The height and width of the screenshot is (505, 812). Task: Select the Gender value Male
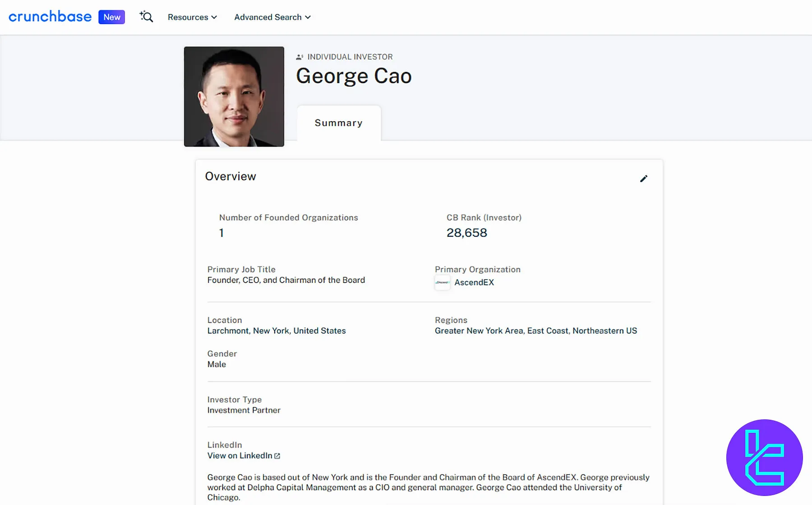tap(217, 364)
